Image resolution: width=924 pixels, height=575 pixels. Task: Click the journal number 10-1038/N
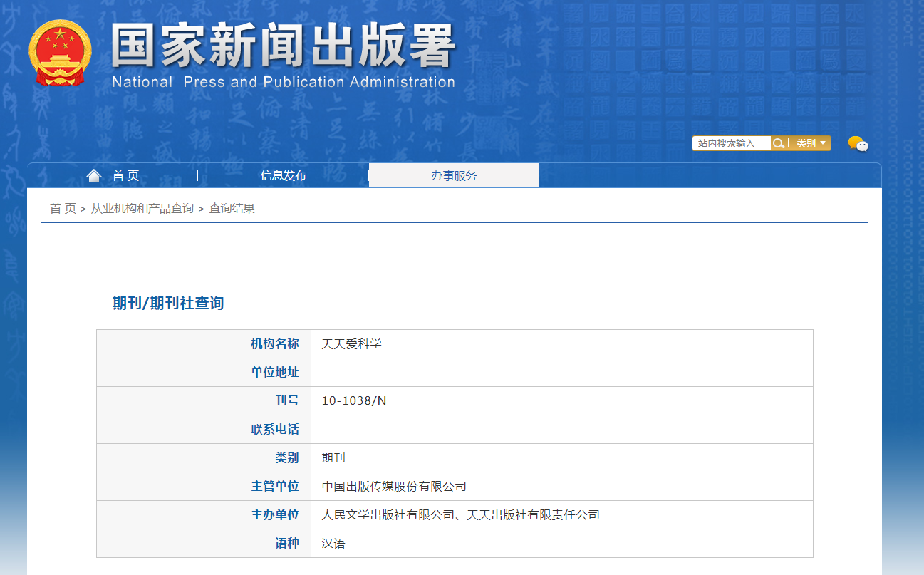click(x=353, y=401)
